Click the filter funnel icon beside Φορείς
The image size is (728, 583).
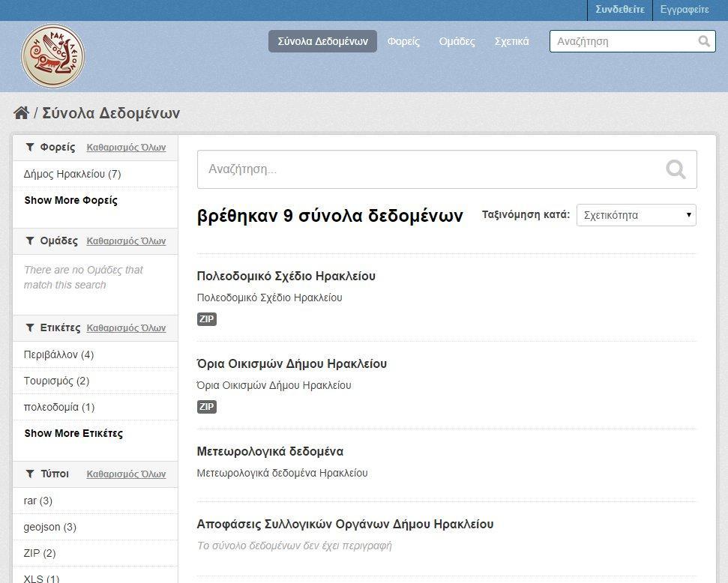[x=30, y=147]
